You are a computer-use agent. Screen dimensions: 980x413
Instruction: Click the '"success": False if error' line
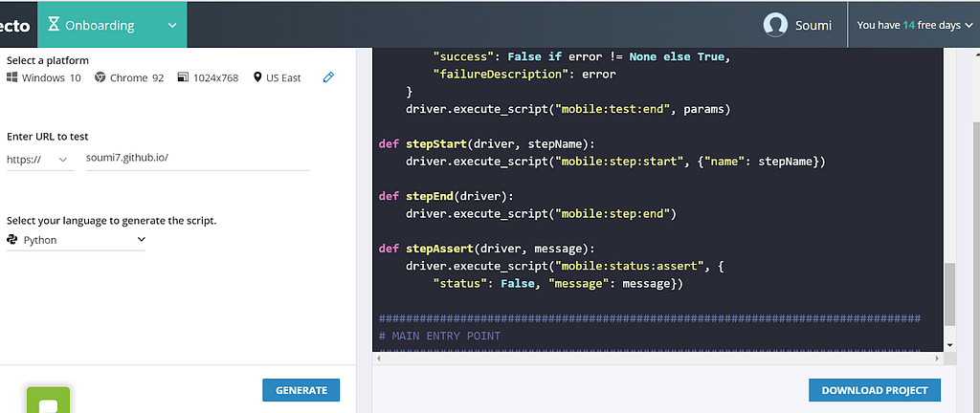(582, 56)
